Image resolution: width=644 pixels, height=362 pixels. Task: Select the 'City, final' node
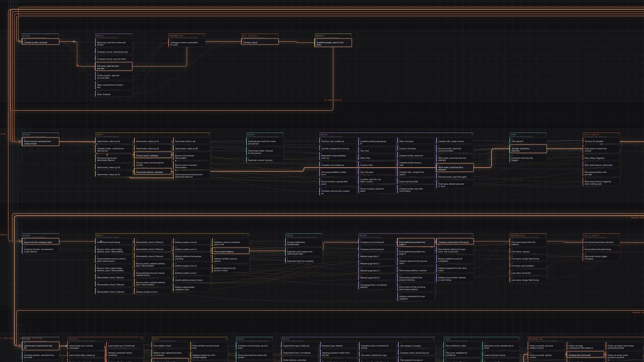pyautogui.click(x=378, y=150)
